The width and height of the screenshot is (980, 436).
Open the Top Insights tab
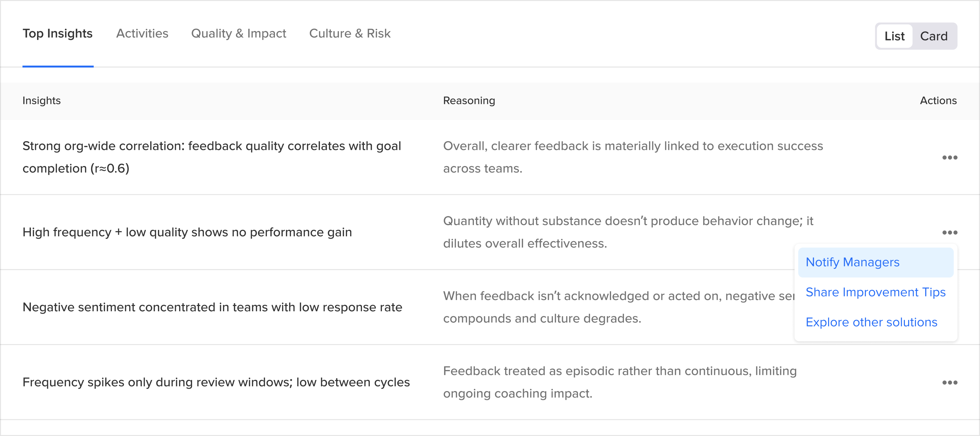(x=57, y=34)
